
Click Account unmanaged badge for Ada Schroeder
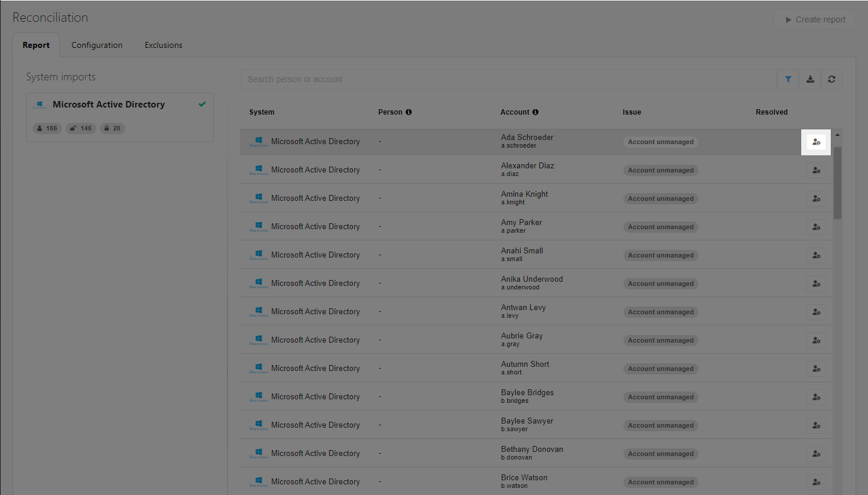(x=661, y=142)
